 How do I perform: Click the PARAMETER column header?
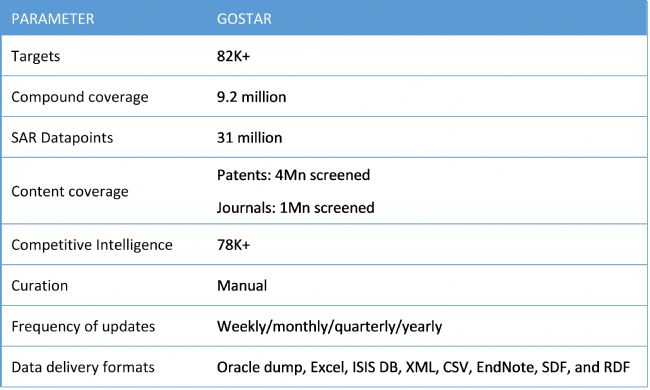click(x=53, y=19)
